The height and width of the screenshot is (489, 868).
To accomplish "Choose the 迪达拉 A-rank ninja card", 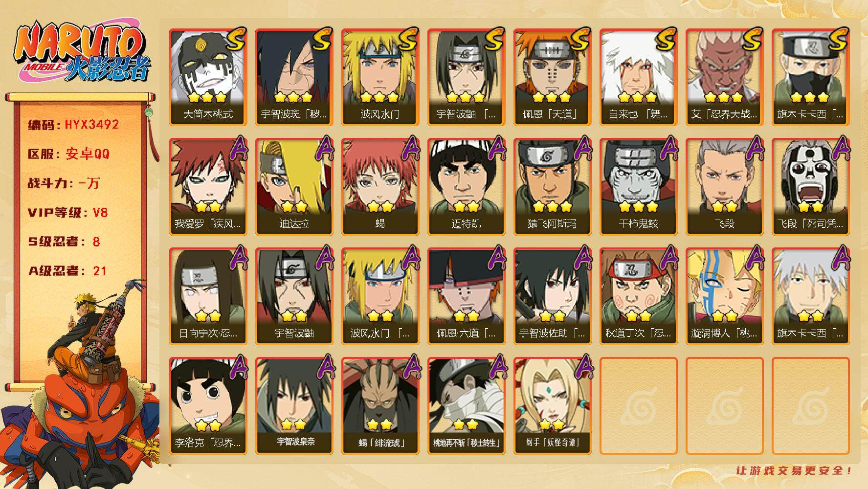I will coord(294,187).
